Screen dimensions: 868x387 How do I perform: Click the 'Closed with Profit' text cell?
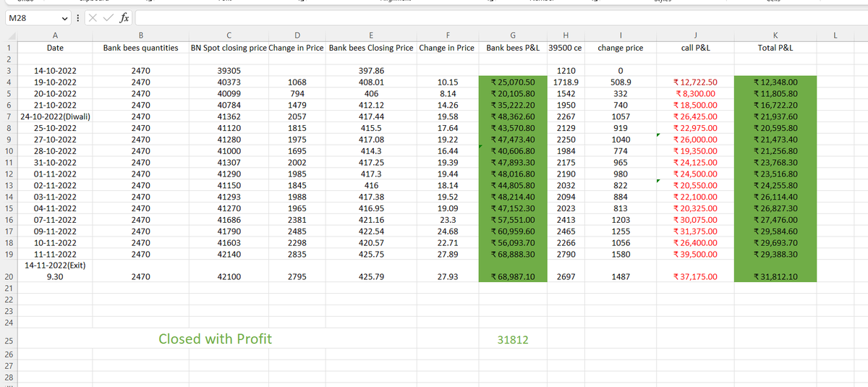pos(215,339)
